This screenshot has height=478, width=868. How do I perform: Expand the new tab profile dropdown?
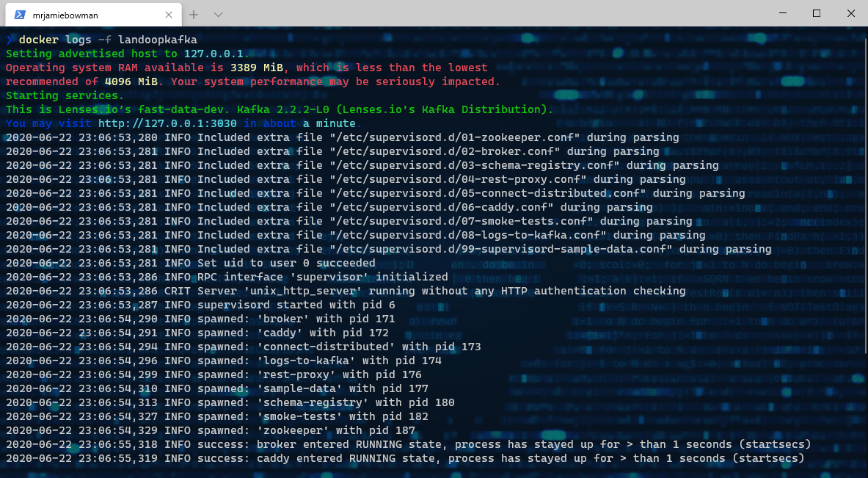[218, 15]
